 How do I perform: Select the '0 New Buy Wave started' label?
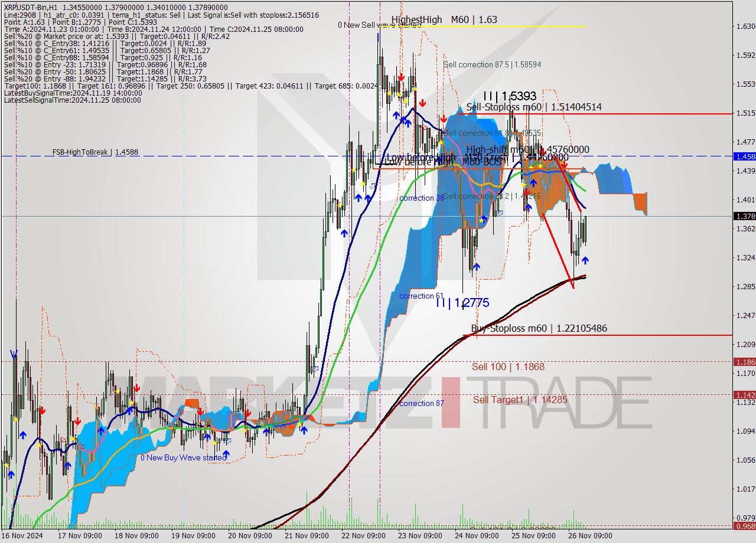[183, 457]
